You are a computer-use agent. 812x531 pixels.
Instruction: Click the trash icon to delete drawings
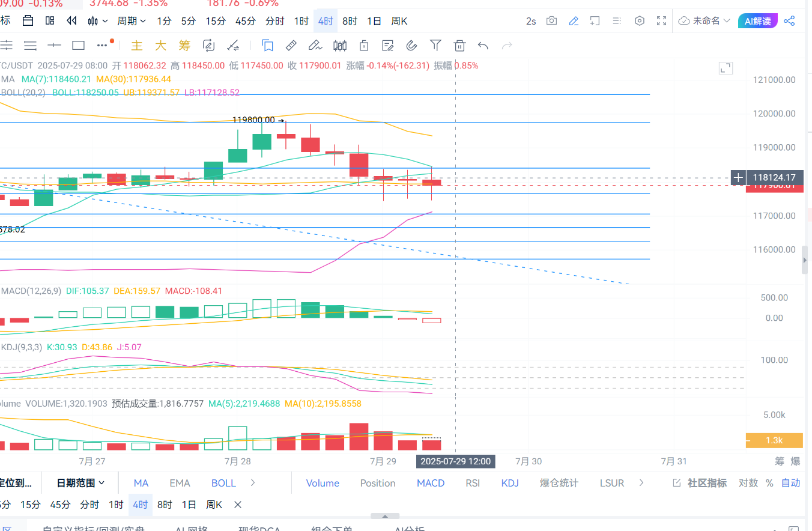coord(459,45)
